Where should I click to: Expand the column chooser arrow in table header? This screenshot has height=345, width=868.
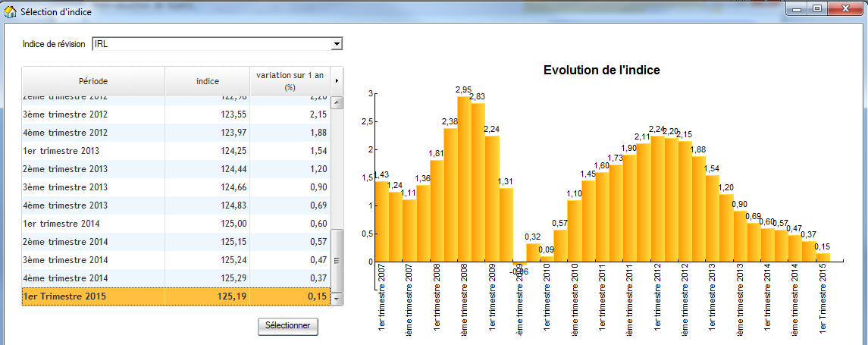click(x=337, y=81)
